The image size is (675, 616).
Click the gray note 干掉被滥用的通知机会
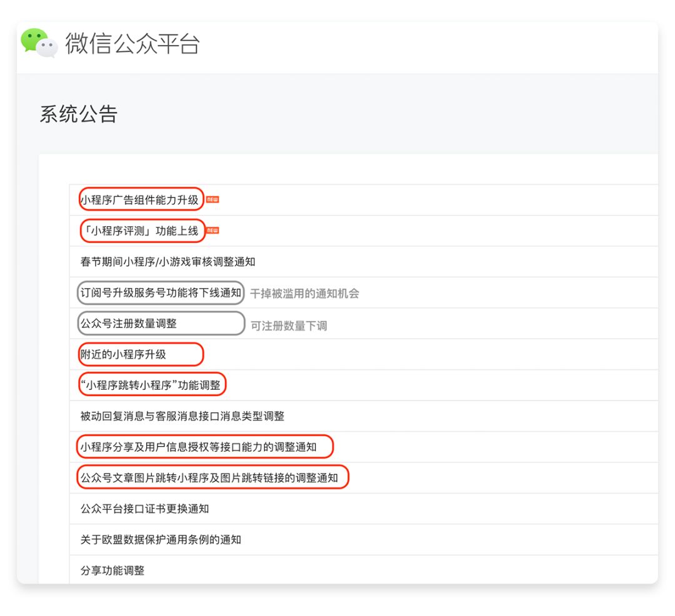[x=305, y=294]
